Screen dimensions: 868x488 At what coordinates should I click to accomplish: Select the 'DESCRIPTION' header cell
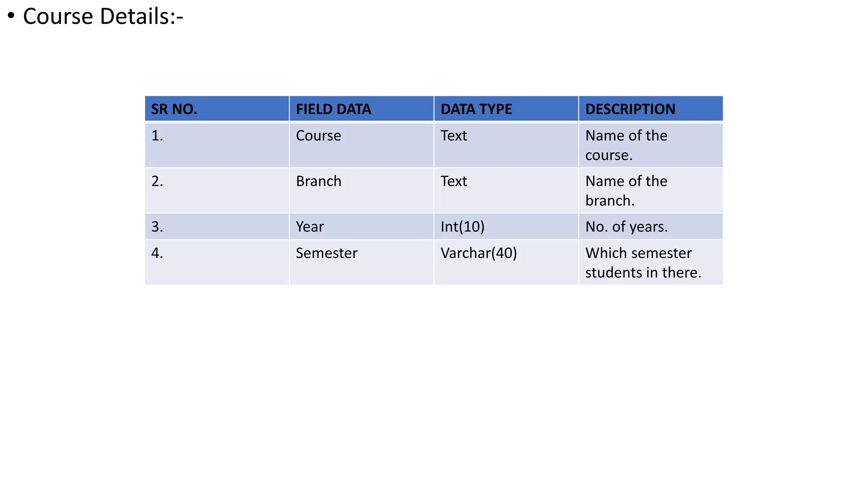651,109
